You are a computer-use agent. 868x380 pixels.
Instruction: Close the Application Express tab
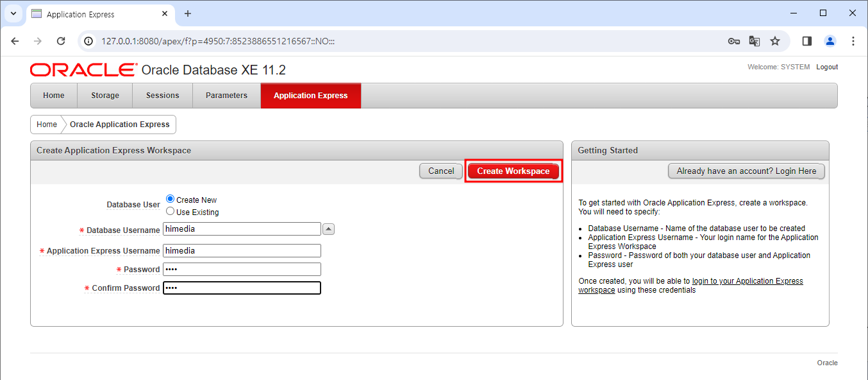[164, 13]
